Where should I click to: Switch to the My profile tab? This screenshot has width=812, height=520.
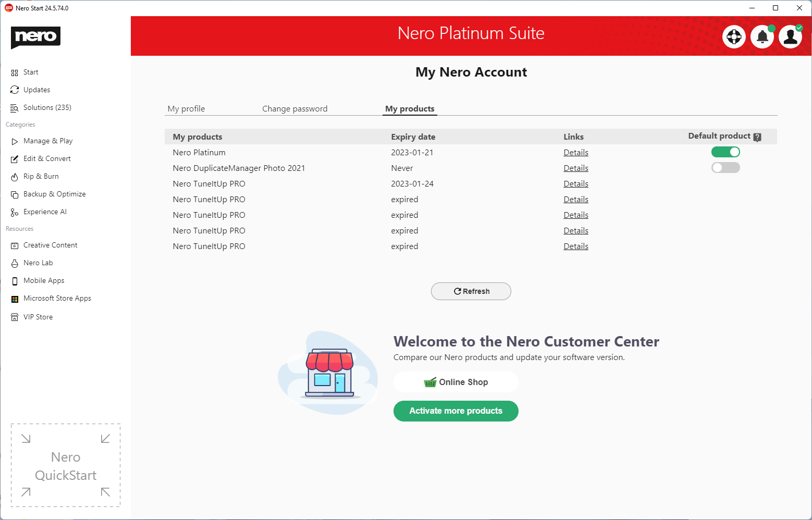tap(186, 109)
